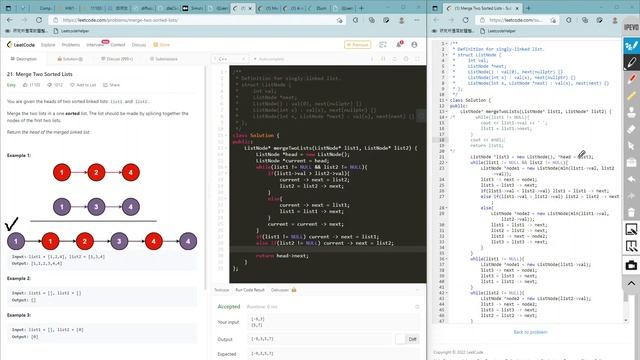Go to the Contest page
640x360 pixels.
tap(118, 45)
